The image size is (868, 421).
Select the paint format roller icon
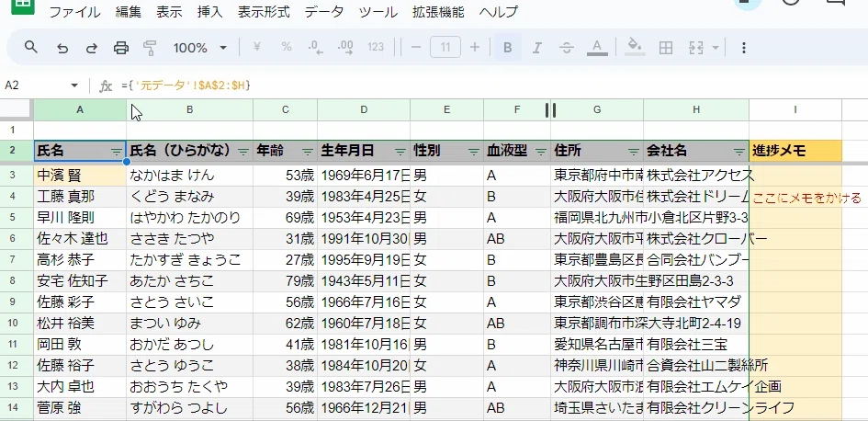pos(150,48)
